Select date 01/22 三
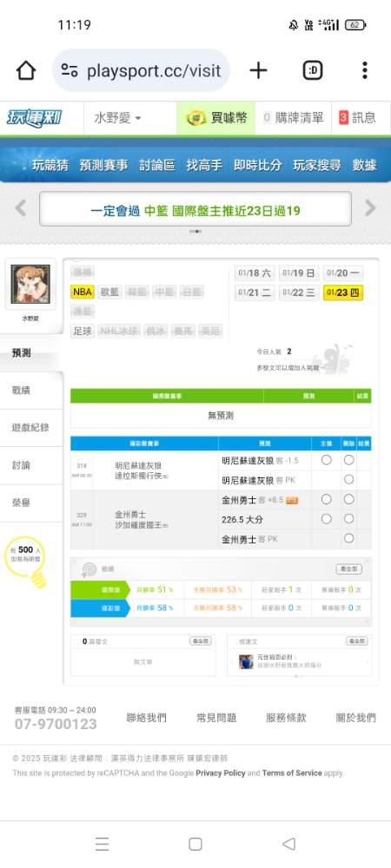391x868 pixels. [299, 293]
